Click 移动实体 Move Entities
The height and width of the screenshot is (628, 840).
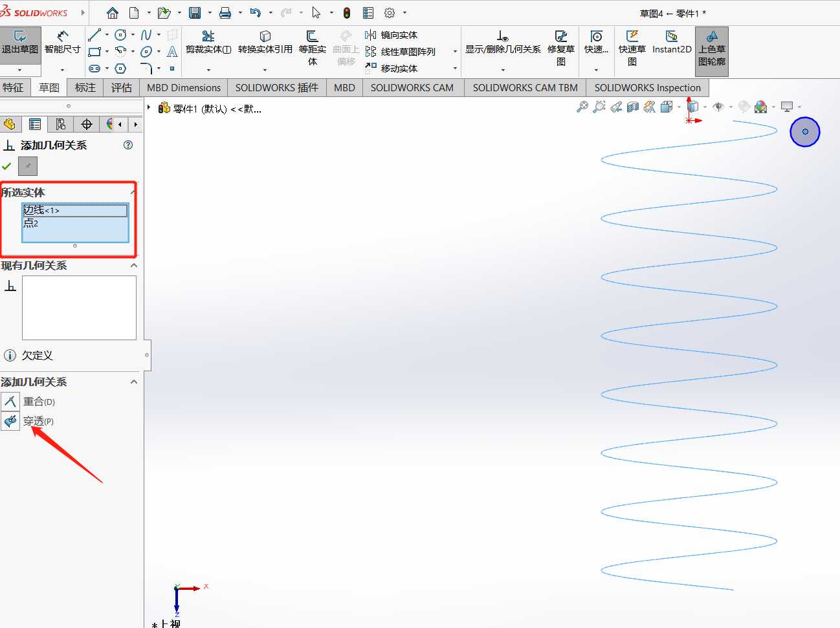tap(392, 69)
